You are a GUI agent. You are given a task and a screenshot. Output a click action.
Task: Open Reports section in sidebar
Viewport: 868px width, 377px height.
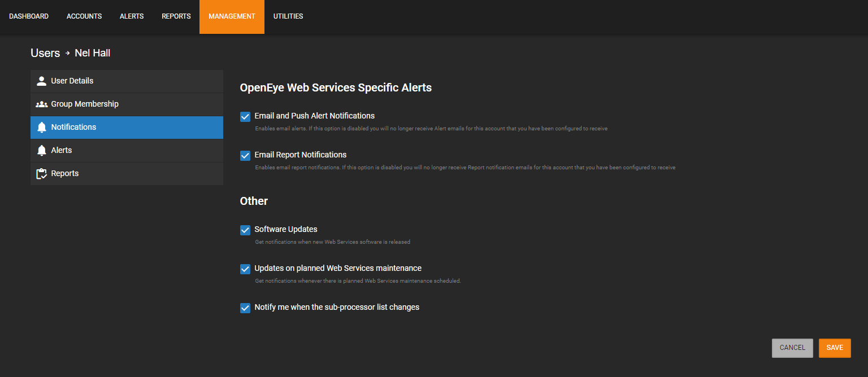pyautogui.click(x=127, y=174)
